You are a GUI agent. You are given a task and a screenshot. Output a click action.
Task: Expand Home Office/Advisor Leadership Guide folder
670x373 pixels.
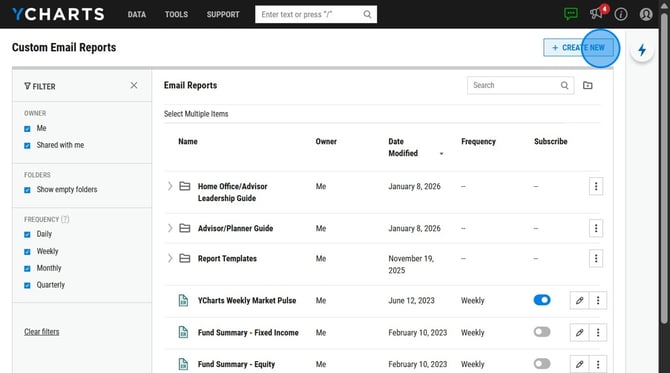pos(170,186)
